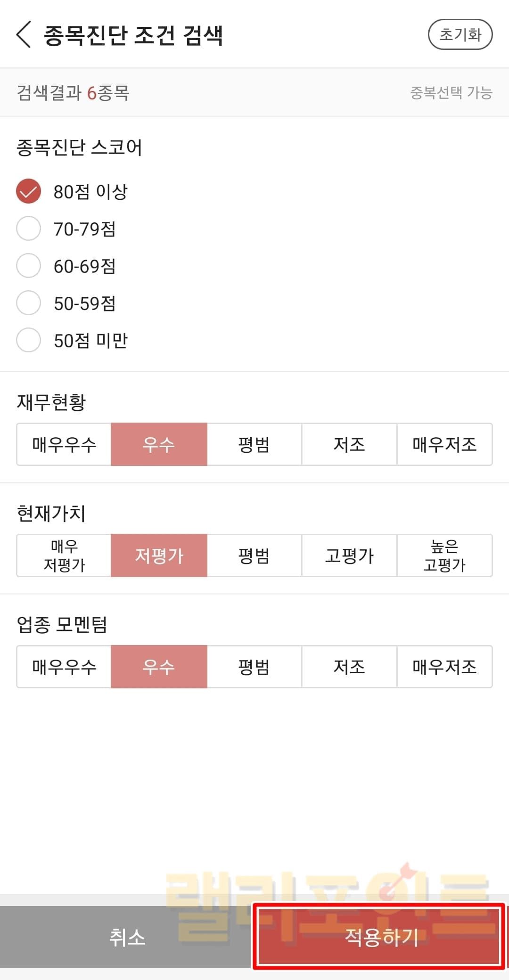
Task: Select 고평가 under 현재가치
Action: [349, 555]
